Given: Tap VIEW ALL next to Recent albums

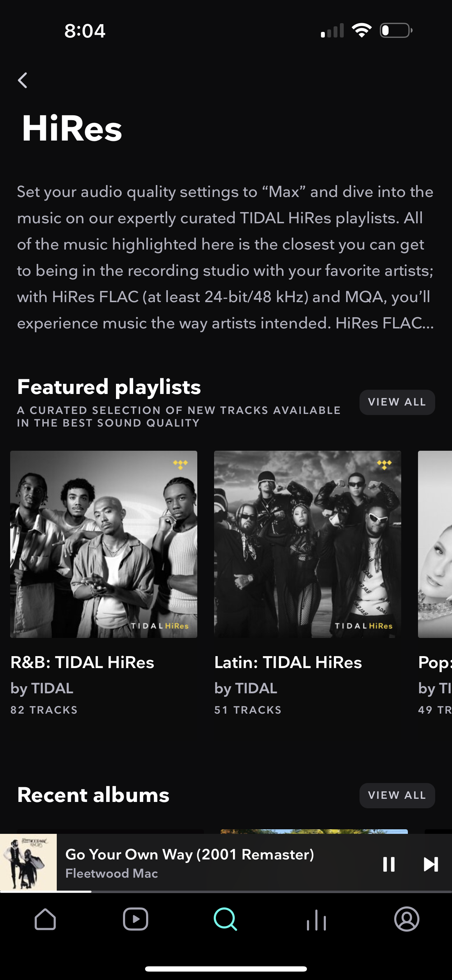Looking at the screenshot, I should [397, 795].
